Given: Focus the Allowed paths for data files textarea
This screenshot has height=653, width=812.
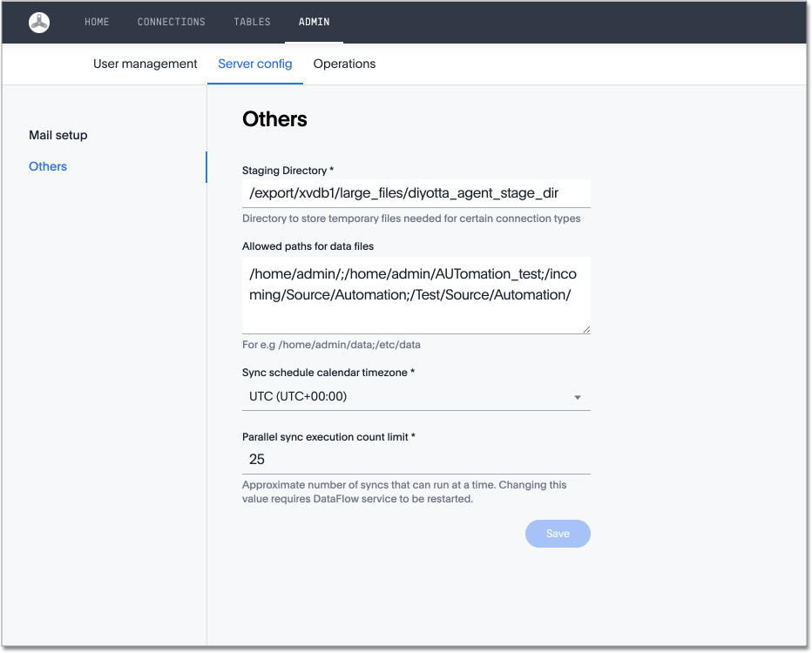Looking at the screenshot, I should [x=416, y=294].
